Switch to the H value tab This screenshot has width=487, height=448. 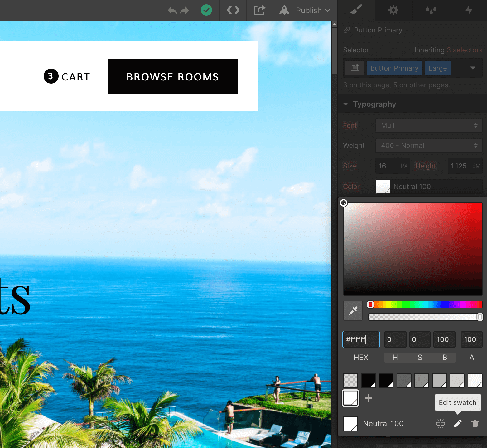[x=395, y=358]
